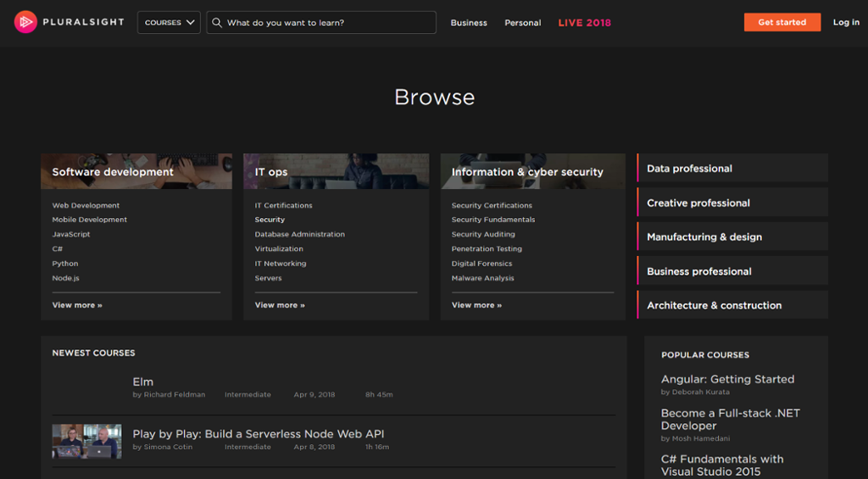Viewport: 868px width, 479px height.
Task: Open the Elm course title
Action: (142, 382)
